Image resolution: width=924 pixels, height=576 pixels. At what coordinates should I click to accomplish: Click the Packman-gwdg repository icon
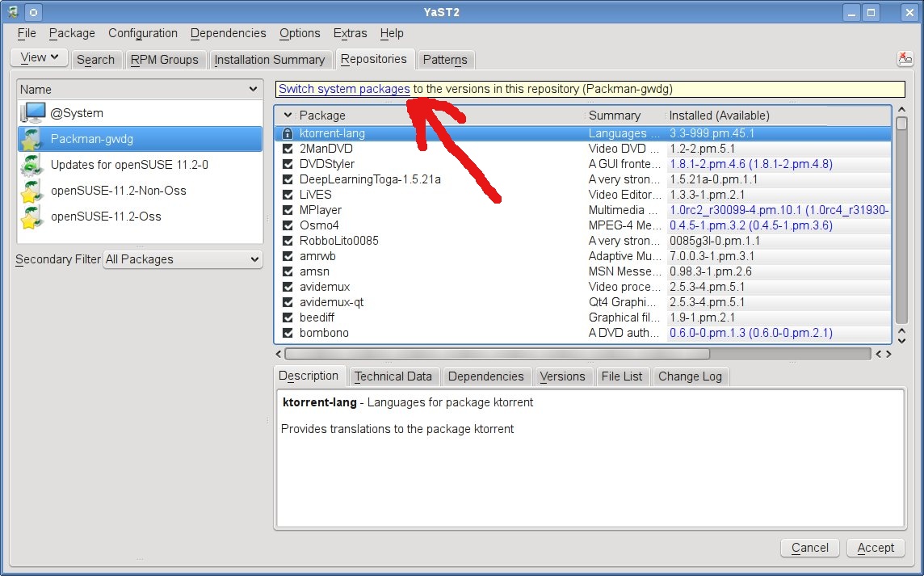[x=31, y=139]
